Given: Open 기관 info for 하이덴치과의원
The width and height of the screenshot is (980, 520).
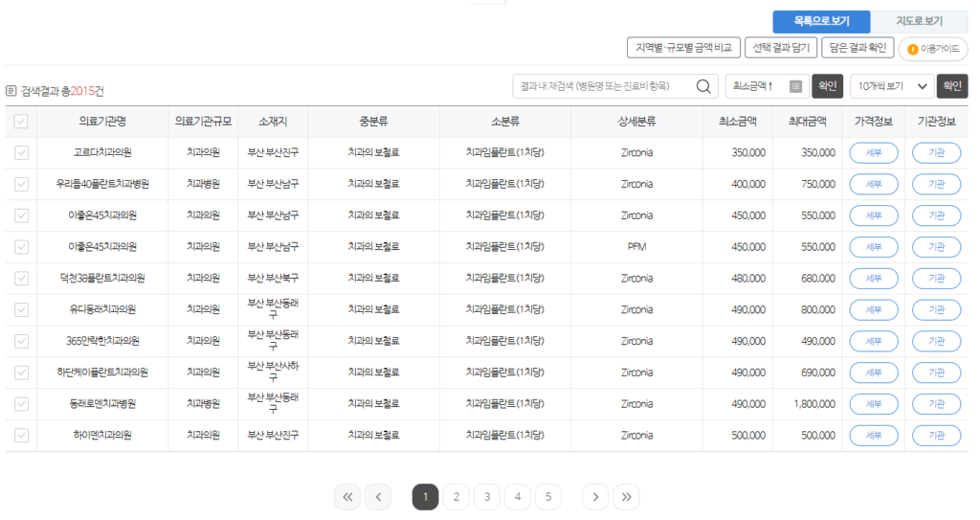Looking at the screenshot, I should [x=936, y=435].
